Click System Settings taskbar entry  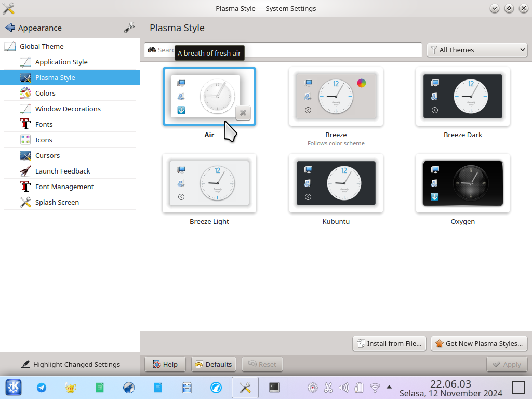[x=245, y=388]
